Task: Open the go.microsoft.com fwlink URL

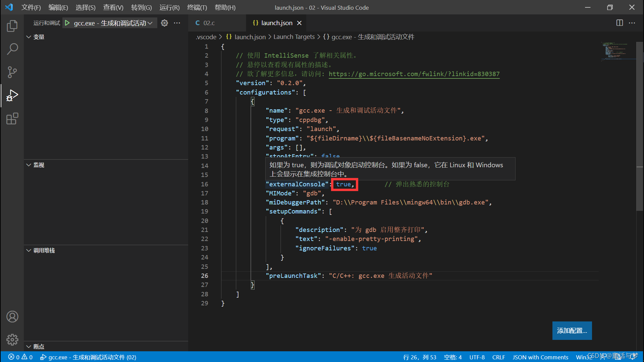Action: click(414, 74)
